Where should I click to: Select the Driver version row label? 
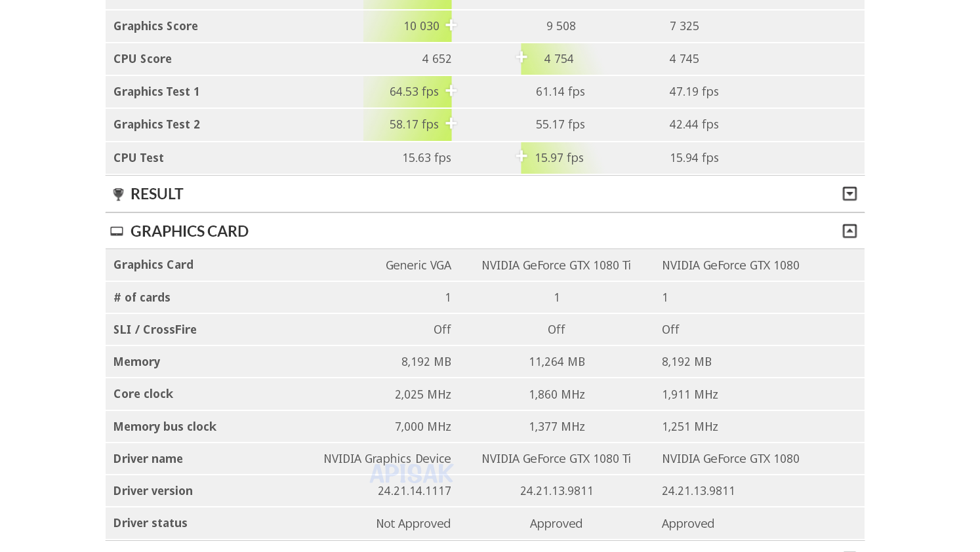point(153,491)
